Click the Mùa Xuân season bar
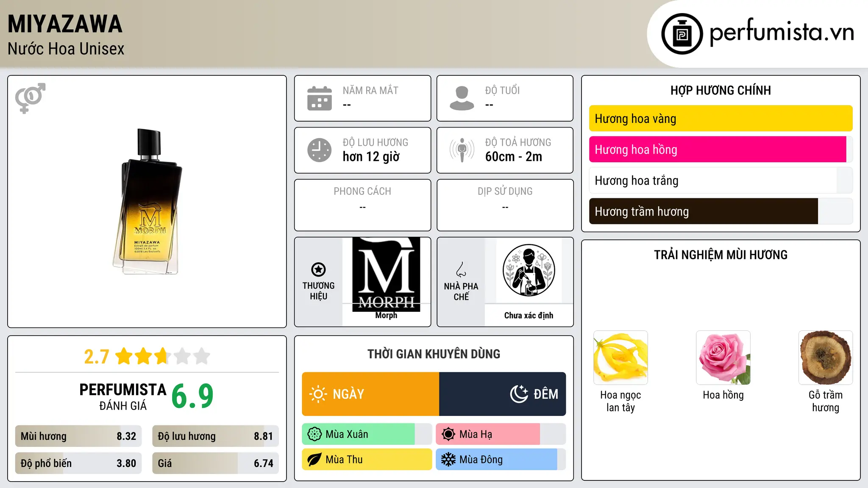Screen dimensions: 868x488 click(367, 434)
